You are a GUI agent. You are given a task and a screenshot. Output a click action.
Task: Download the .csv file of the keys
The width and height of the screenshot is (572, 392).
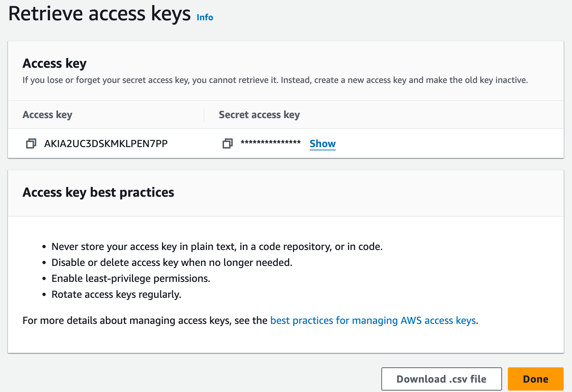[441, 379]
